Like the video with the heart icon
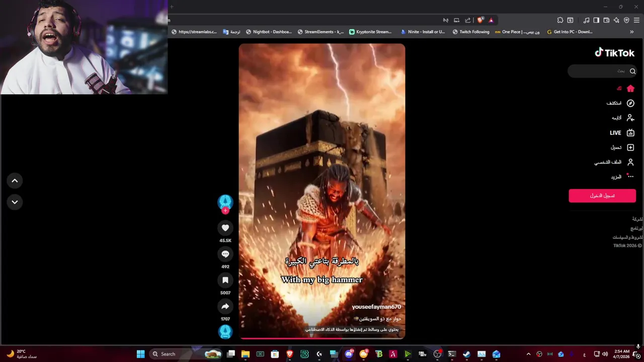 (x=225, y=228)
